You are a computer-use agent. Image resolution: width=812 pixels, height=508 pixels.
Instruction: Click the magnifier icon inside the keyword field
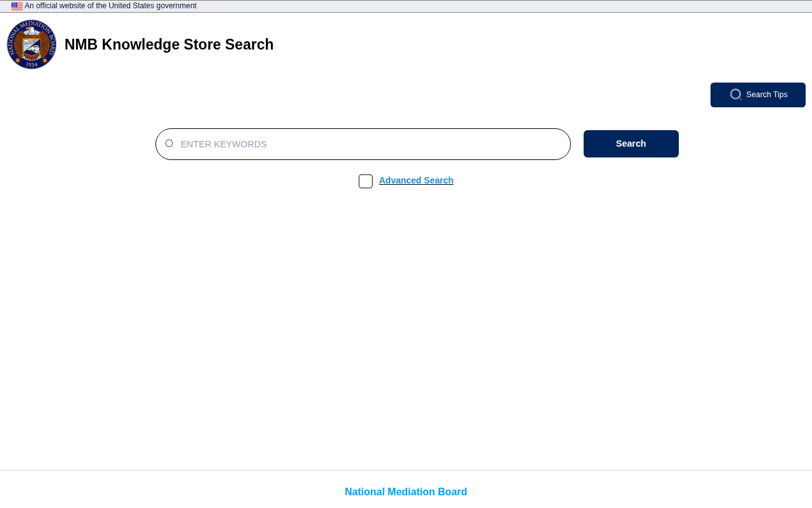169,144
